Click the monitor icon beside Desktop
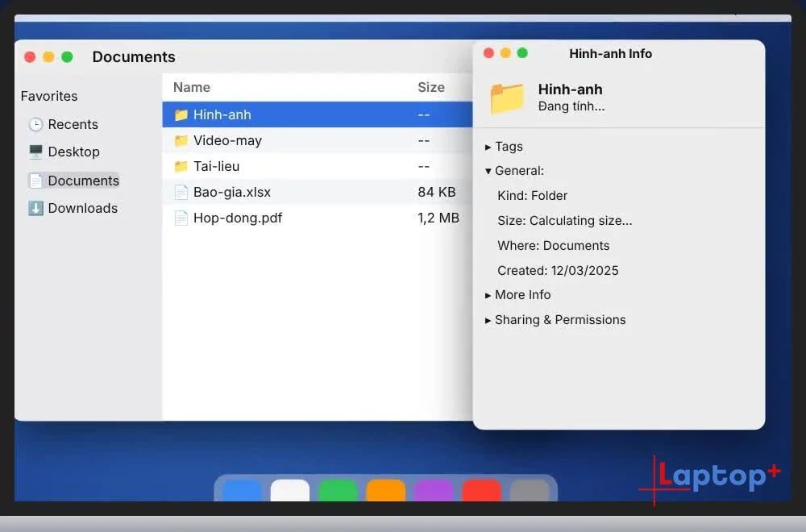This screenshot has height=532, width=806. (x=35, y=152)
